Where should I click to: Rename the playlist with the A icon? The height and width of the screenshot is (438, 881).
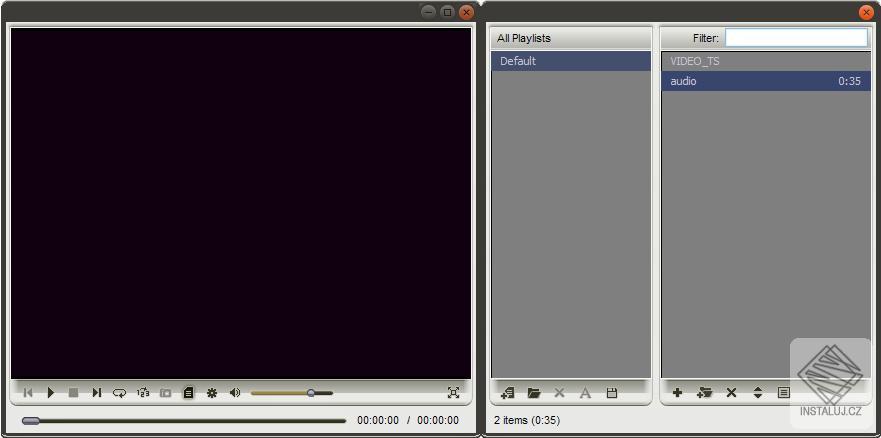[585, 393]
